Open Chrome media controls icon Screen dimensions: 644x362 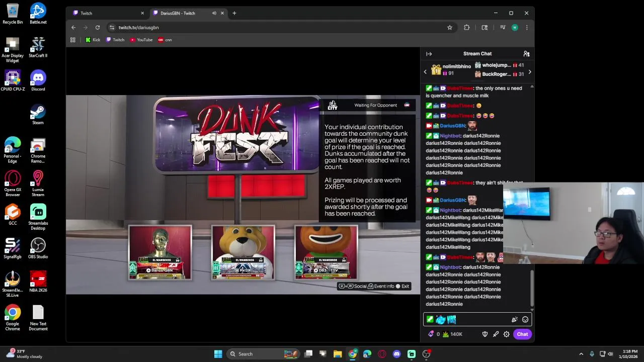click(x=502, y=28)
